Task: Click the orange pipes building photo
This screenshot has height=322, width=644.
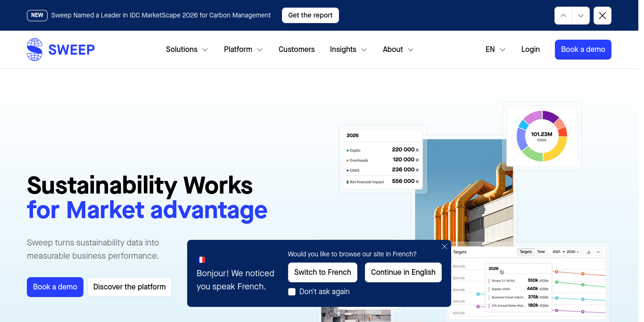Action: pos(464,193)
